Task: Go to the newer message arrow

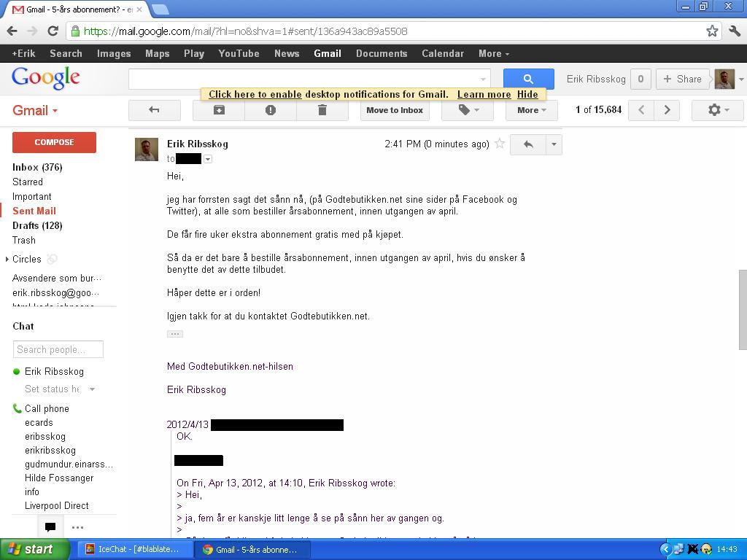Action: point(641,110)
